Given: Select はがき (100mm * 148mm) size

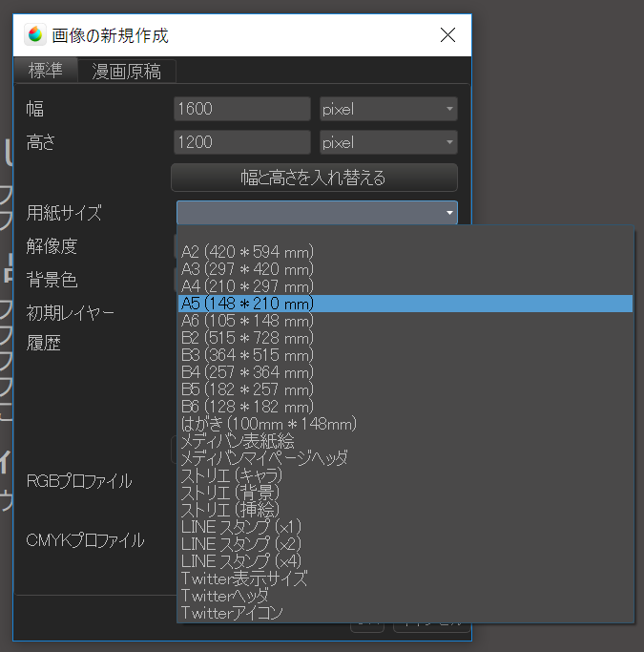Looking at the screenshot, I should coord(405,424).
